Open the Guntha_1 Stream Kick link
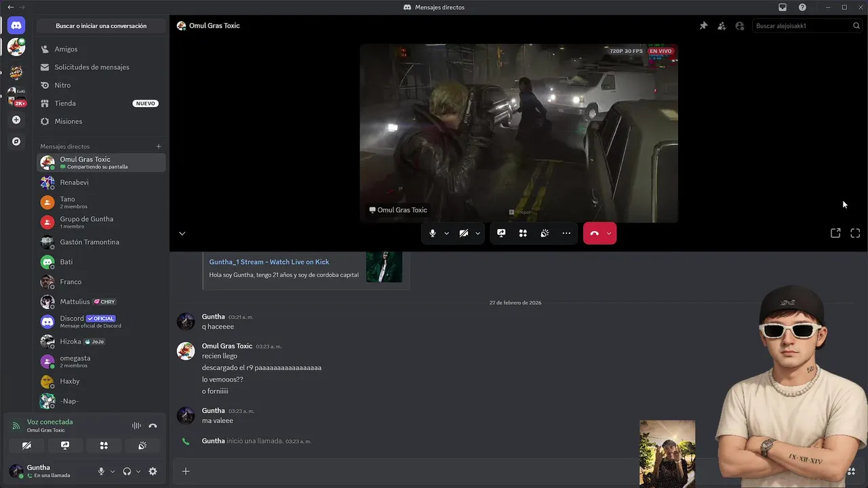 (x=269, y=262)
